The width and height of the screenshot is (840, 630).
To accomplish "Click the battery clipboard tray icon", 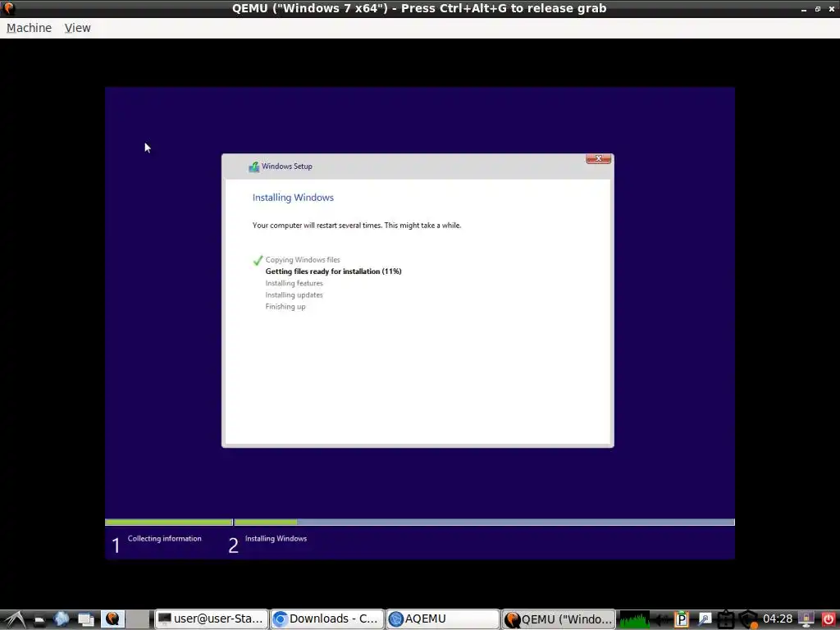I will point(727,620).
